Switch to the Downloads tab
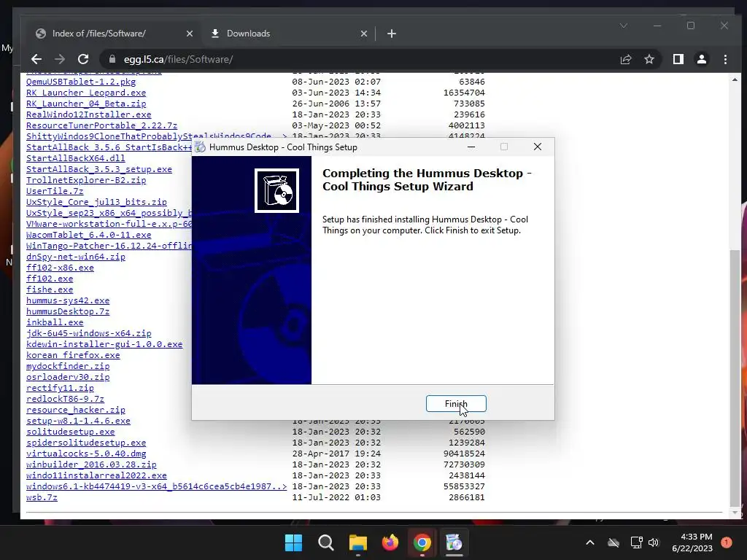Viewport: 747px width, 560px height. (x=288, y=34)
